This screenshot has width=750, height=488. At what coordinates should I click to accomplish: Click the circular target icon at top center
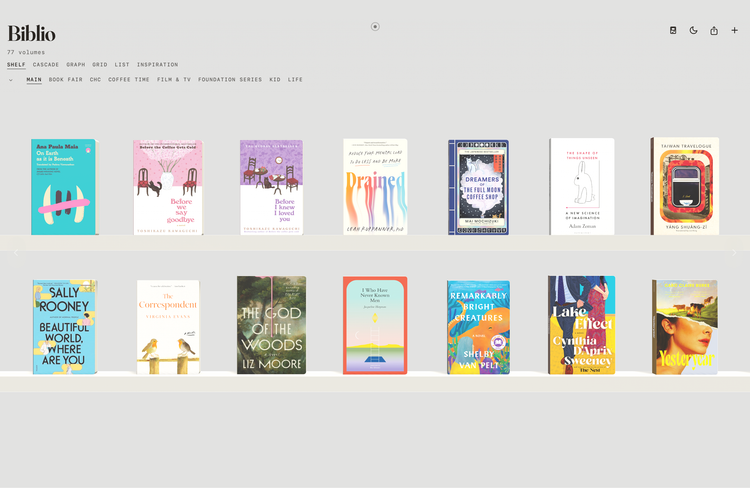point(375,27)
